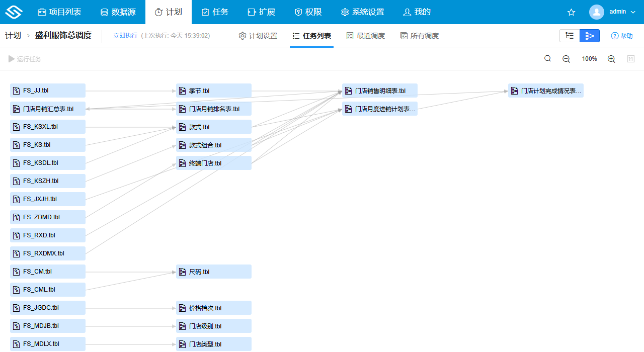Select the 终端门店.tbl task node

214,163
